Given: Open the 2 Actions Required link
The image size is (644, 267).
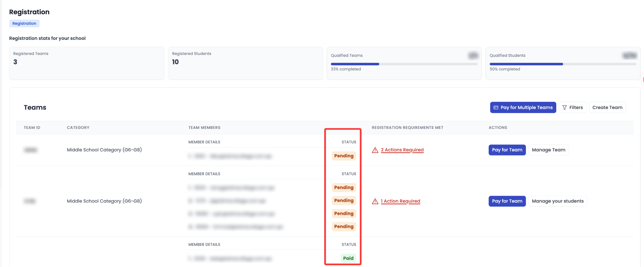Looking at the screenshot, I should click(402, 150).
